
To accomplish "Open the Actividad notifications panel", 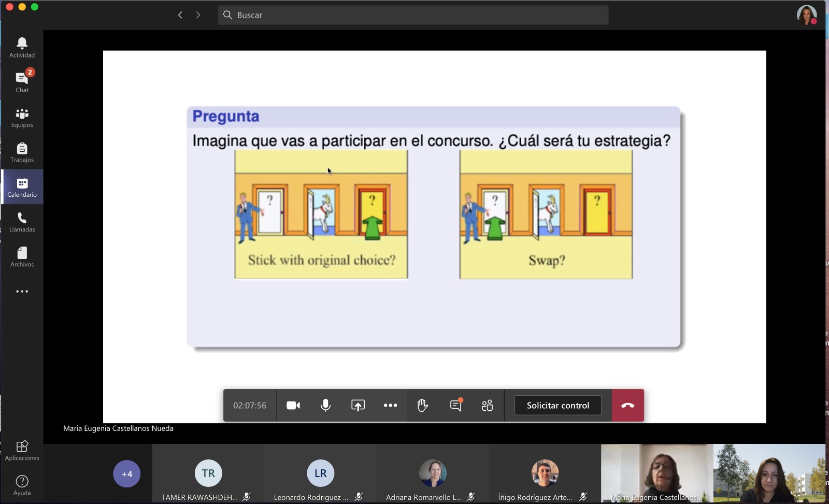I will tap(22, 48).
